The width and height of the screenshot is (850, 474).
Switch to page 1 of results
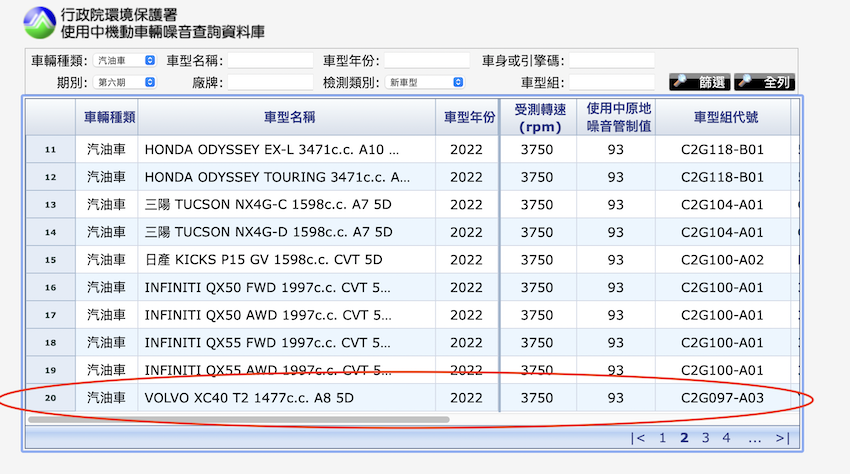pos(662,437)
